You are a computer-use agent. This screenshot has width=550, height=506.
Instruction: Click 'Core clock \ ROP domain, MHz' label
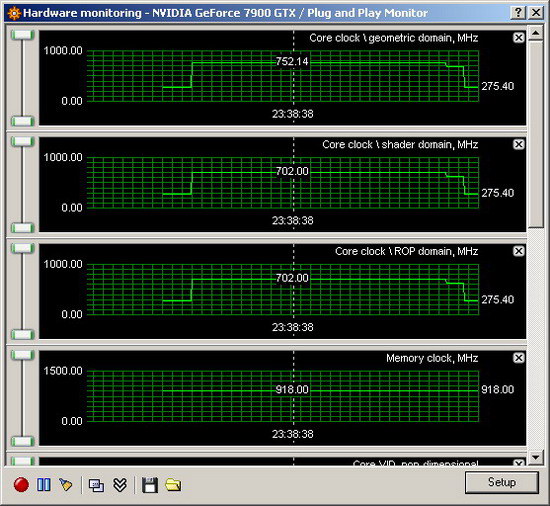tap(407, 251)
